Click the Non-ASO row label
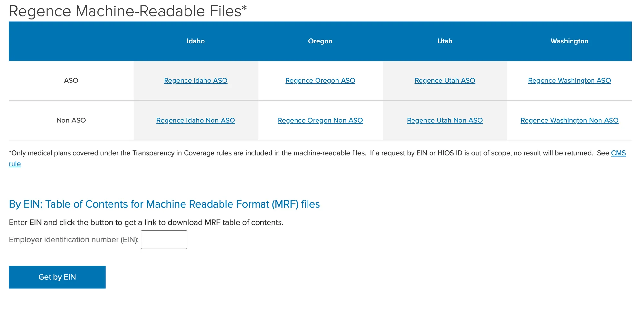 coord(71,121)
